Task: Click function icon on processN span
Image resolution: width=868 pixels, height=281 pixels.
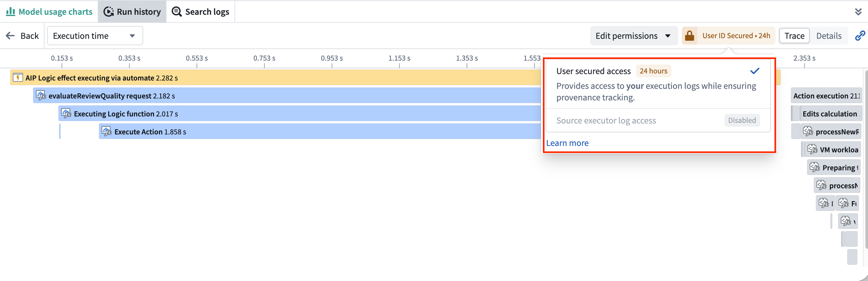Action: [x=821, y=185]
